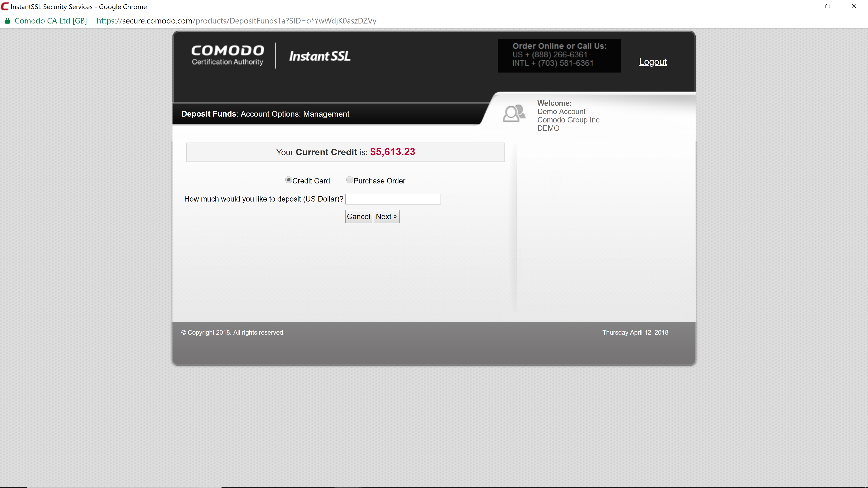Click the Next > button
The height and width of the screenshot is (488, 868).
[x=387, y=217]
